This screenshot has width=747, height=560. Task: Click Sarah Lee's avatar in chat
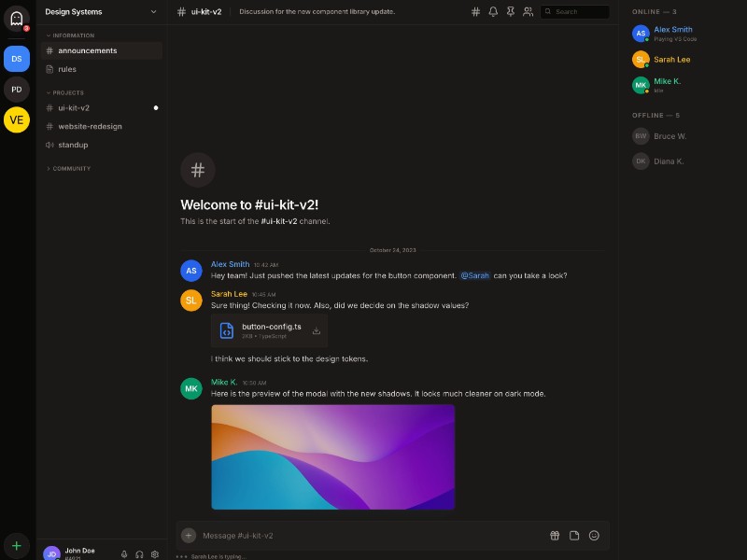click(x=191, y=301)
